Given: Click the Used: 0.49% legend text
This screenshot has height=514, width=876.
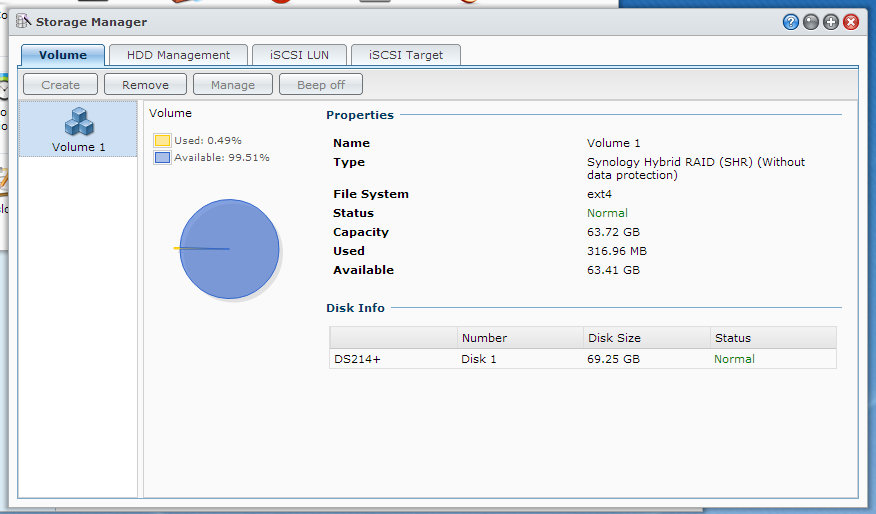Looking at the screenshot, I should pyautogui.click(x=208, y=140).
